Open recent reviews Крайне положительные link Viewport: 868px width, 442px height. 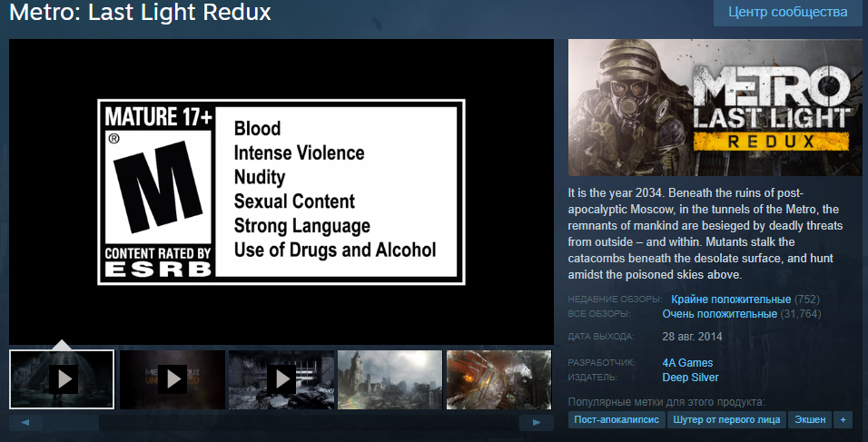[x=731, y=300]
